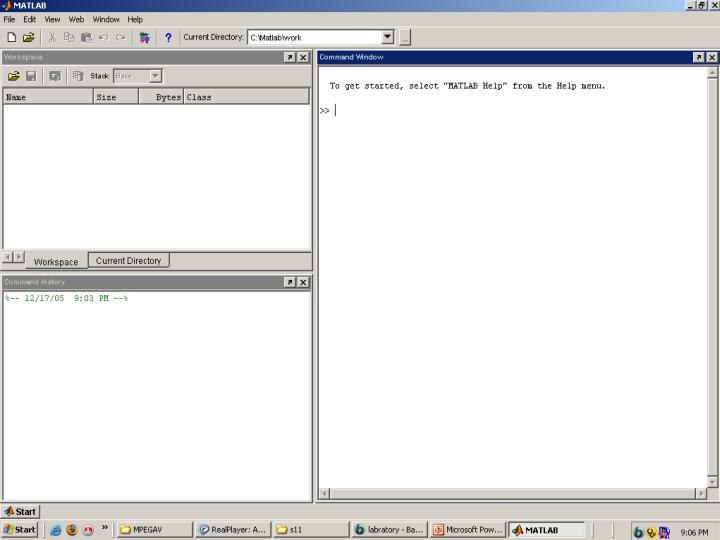The height and width of the screenshot is (540, 720).
Task: Switch to the Microsoft PowerPoint taskbar window
Action: [468, 529]
